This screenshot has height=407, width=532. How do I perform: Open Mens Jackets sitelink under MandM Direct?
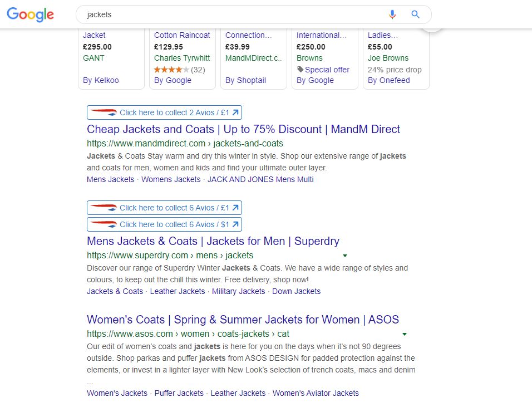tap(111, 180)
